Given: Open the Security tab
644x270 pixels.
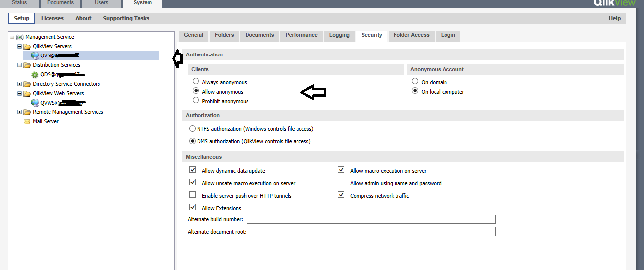Looking at the screenshot, I should click(x=372, y=35).
